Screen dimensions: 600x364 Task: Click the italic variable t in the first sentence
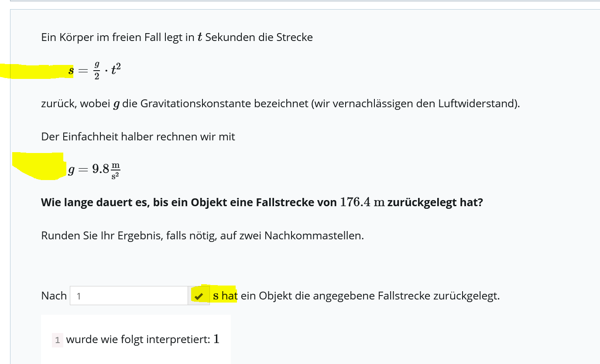(200, 37)
